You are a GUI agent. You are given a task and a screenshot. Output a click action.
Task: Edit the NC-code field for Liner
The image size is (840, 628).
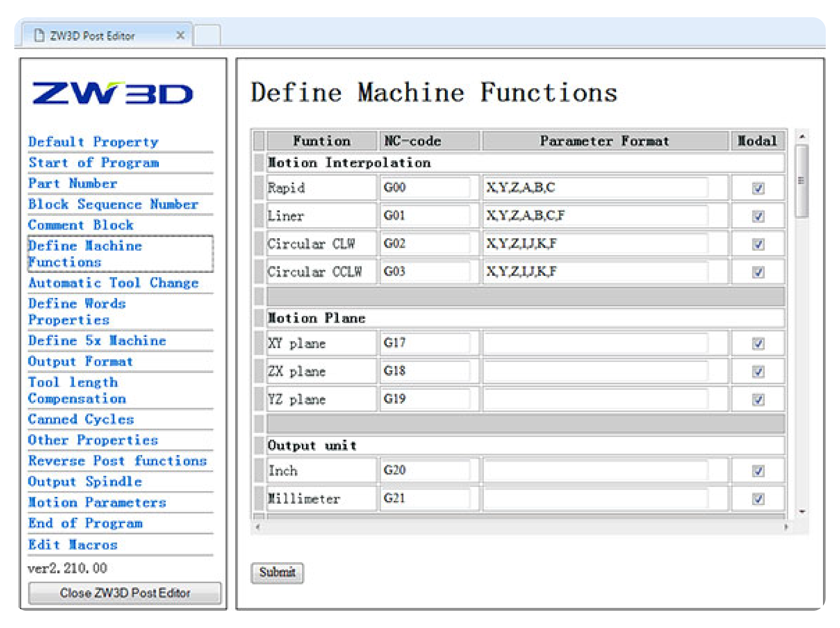point(425,216)
